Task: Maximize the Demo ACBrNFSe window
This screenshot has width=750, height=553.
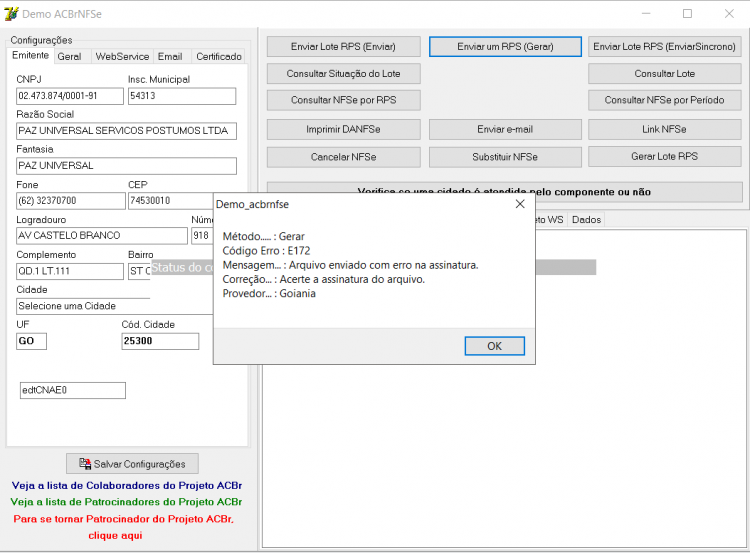Action: tap(687, 14)
